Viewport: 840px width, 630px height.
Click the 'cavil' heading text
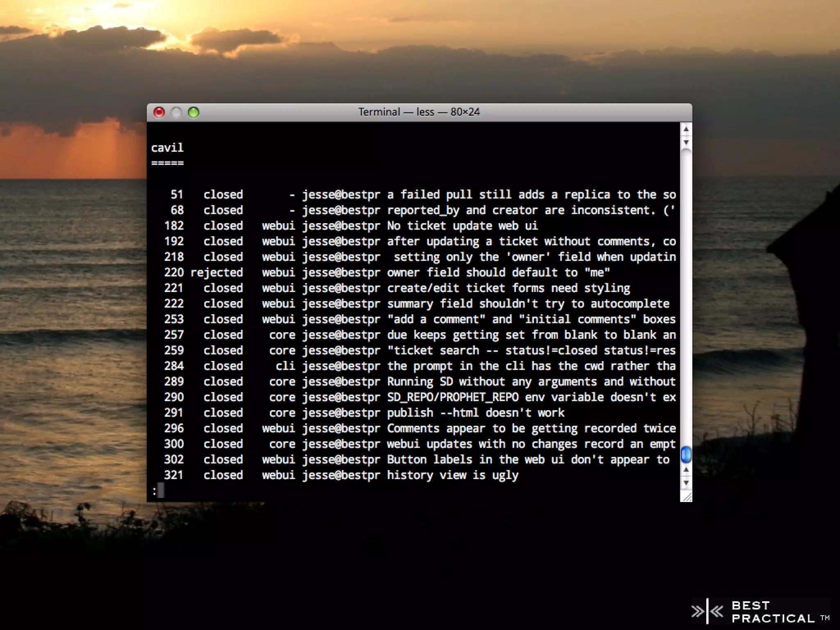[167, 148]
